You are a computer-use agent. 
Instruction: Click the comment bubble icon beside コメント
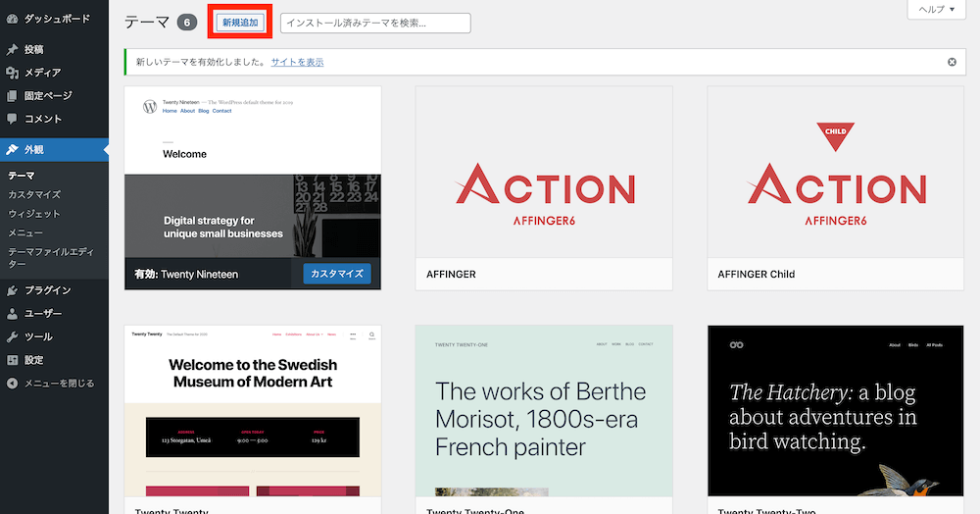(12, 119)
